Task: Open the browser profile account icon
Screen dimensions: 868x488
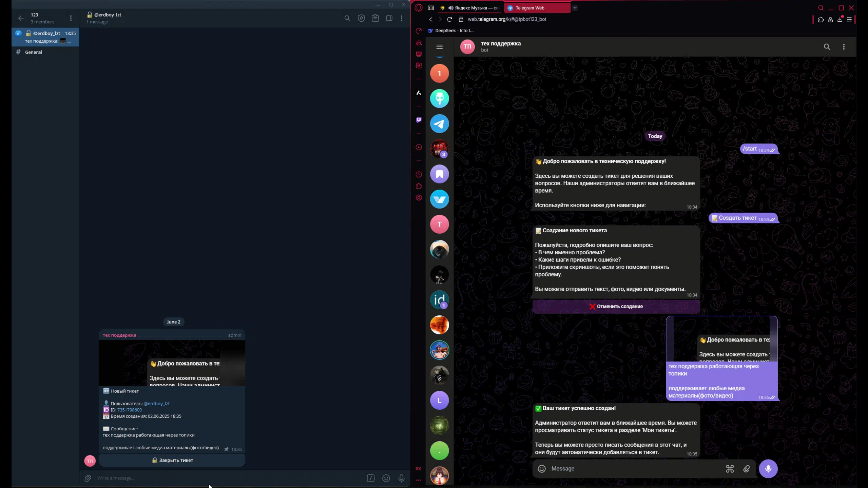Action: coord(830,19)
